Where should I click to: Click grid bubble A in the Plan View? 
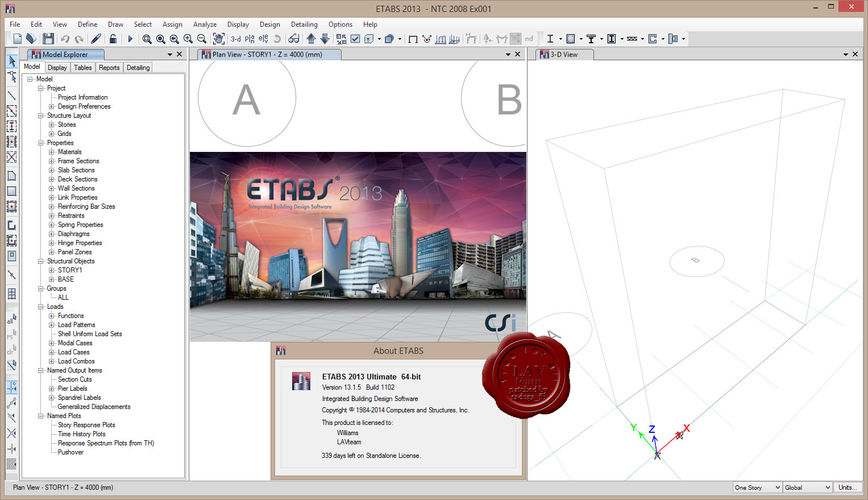click(x=247, y=98)
